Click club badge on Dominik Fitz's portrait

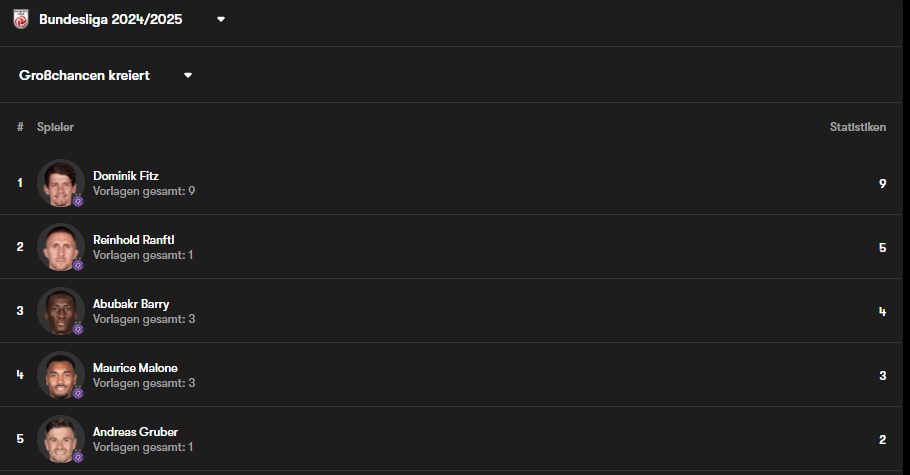tap(78, 201)
